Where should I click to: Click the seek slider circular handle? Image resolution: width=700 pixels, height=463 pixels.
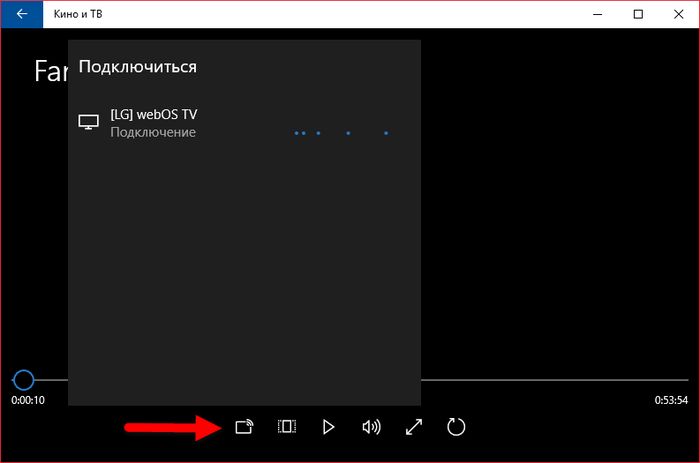click(23, 380)
